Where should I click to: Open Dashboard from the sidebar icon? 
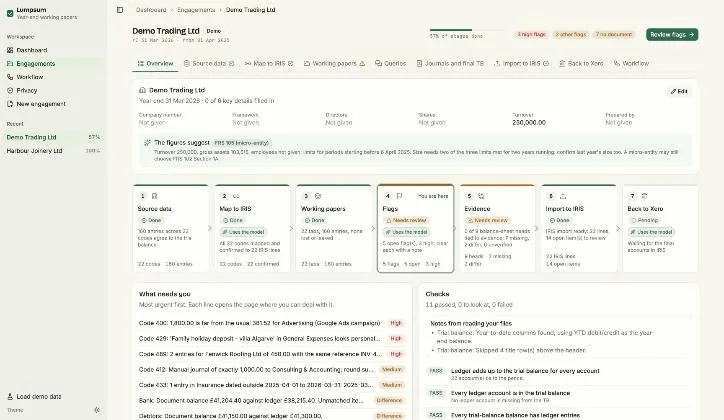click(10, 50)
